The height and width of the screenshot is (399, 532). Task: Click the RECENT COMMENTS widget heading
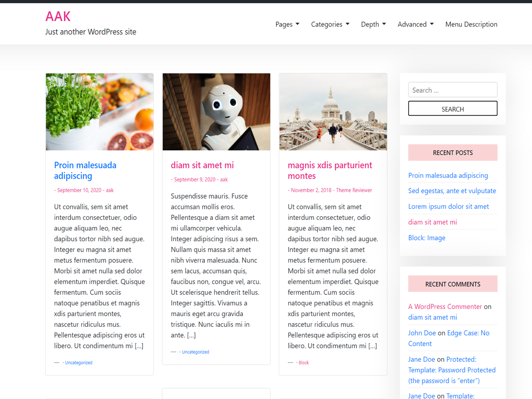tap(453, 284)
